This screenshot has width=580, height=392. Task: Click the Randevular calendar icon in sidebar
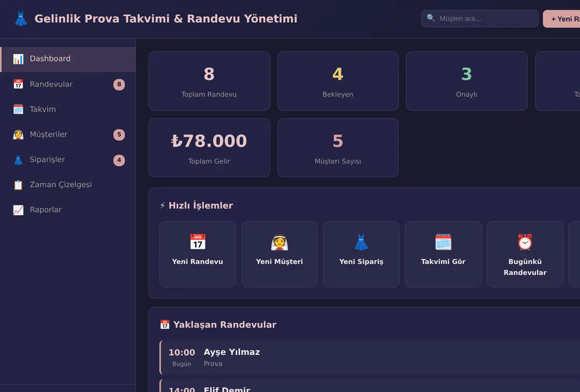tap(18, 84)
